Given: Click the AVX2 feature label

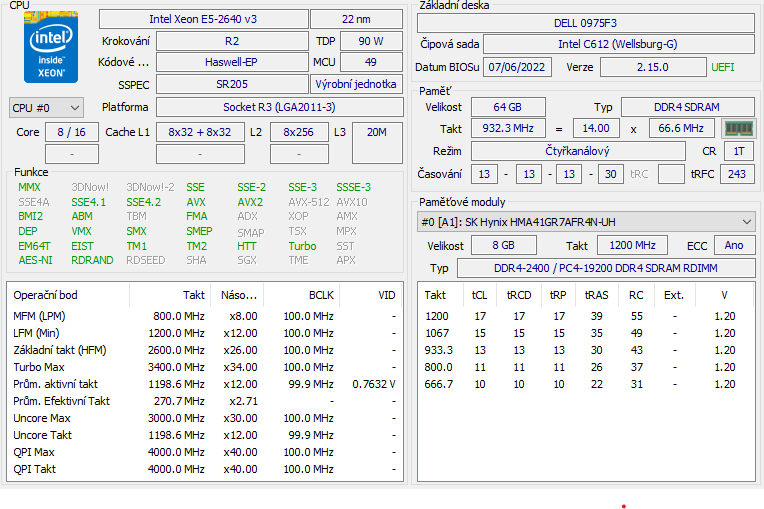Looking at the screenshot, I should (x=250, y=202).
